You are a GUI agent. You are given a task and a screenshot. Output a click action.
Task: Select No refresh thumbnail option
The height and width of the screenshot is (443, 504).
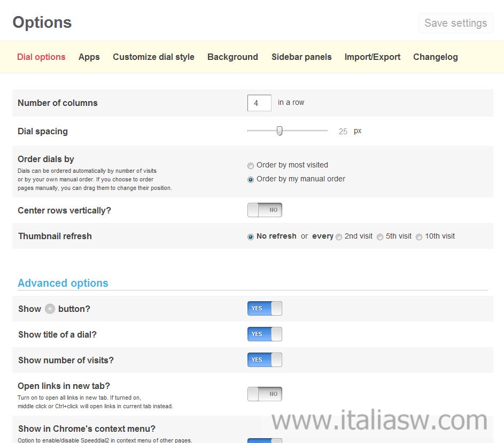(x=250, y=237)
